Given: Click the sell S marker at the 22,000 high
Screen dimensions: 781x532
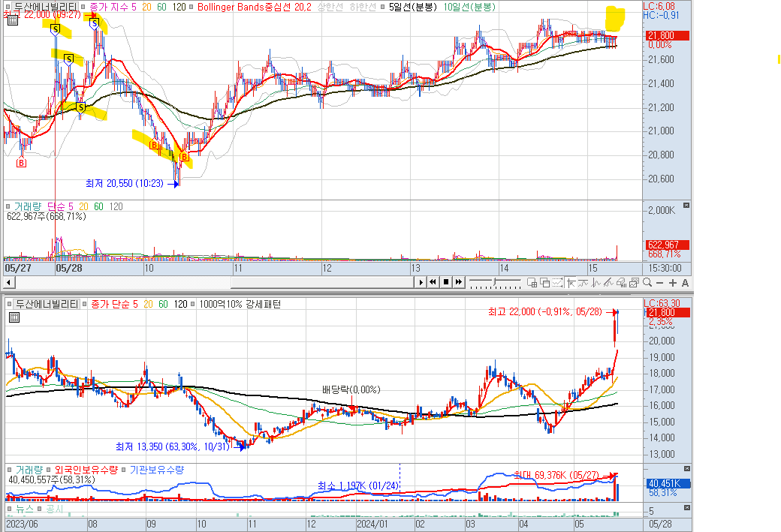Looking at the screenshot, I should coord(95,23).
